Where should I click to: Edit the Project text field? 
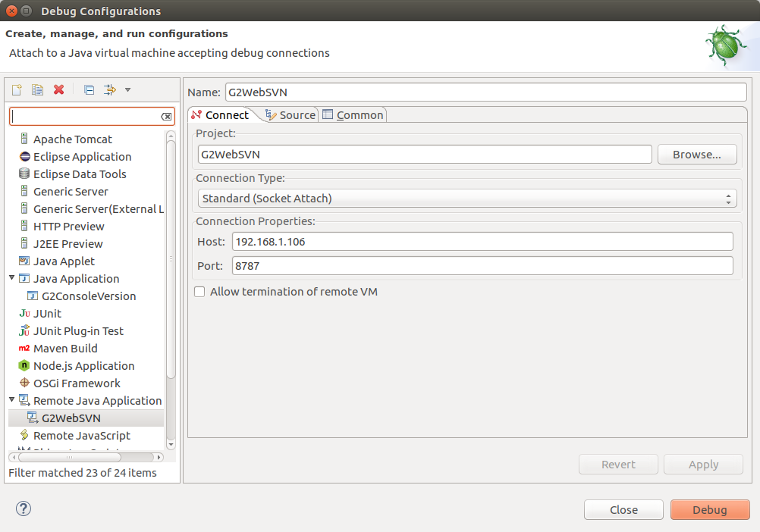point(425,155)
